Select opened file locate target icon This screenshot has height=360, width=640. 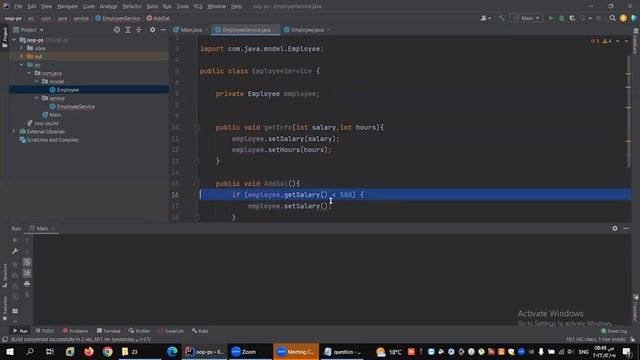(x=117, y=30)
